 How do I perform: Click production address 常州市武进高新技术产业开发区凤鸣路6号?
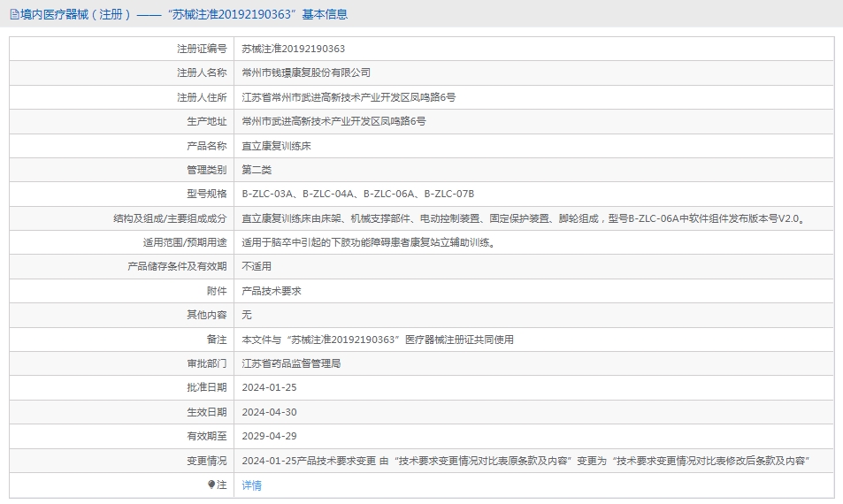tap(333, 121)
